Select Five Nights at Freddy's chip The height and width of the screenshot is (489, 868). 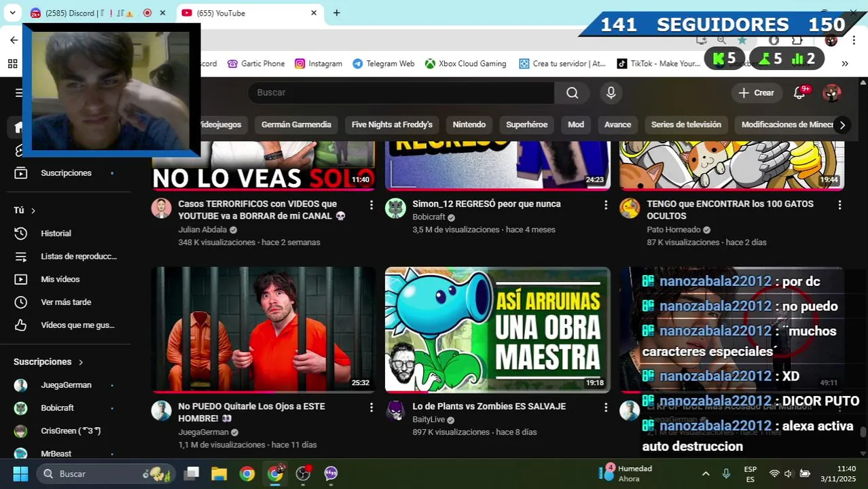pos(392,124)
